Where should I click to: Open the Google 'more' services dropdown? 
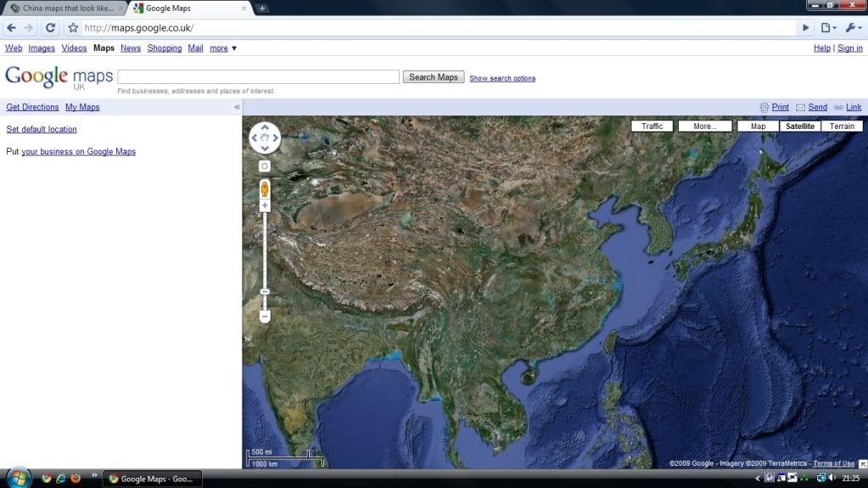tap(223, 48)
